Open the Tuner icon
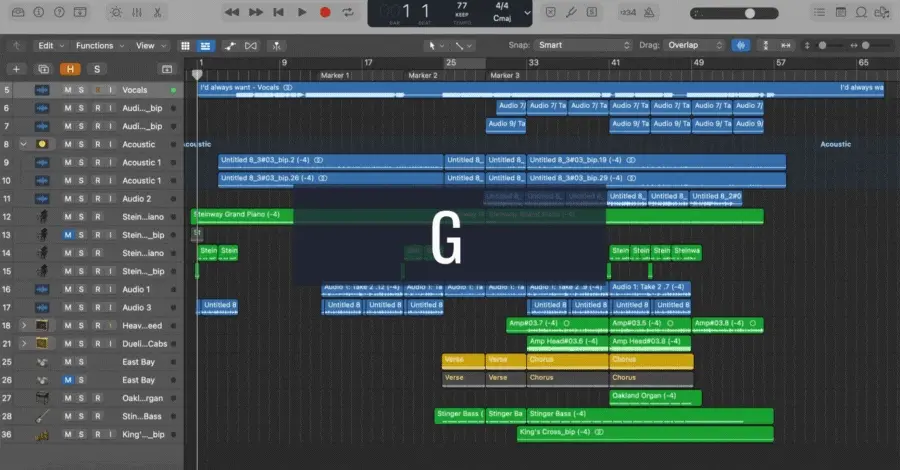This screenshot has width=900, height=470. point(571,12)
